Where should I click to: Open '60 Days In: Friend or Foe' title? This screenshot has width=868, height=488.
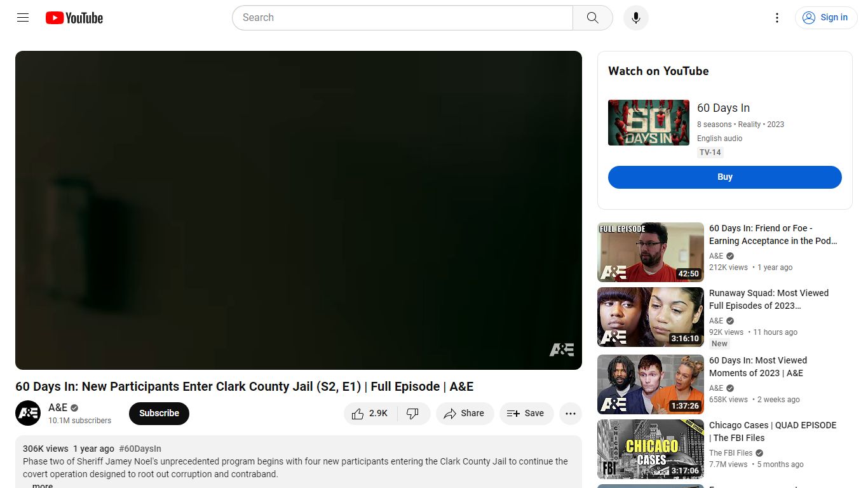click(x=773, y=234)
